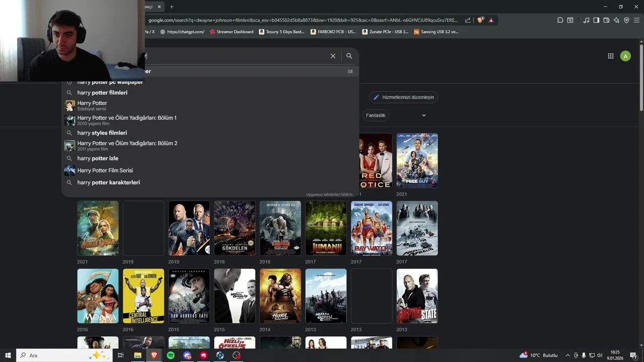Open the Herkül movie poster

[280, 296]
